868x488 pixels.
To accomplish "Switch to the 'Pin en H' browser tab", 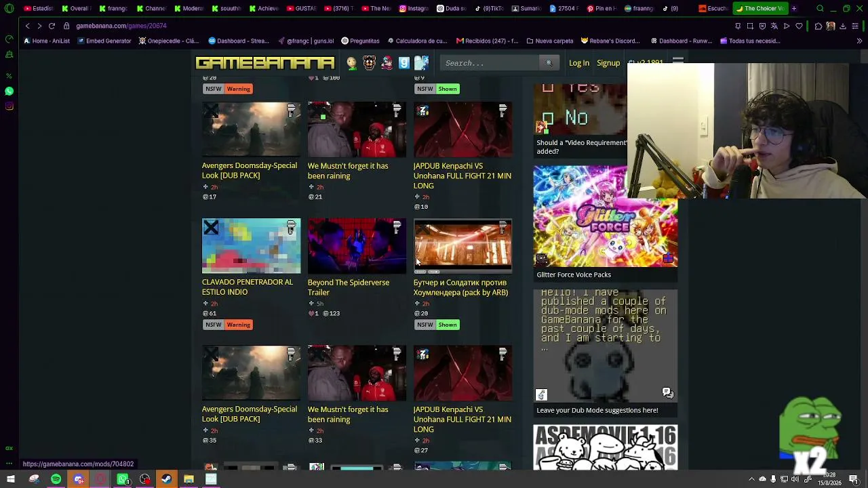I will click(602, 8).
